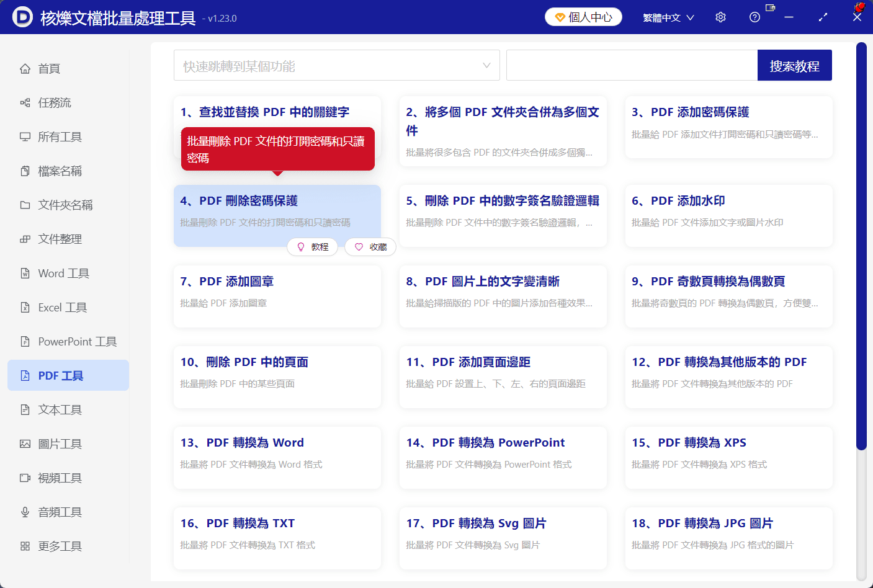Select 圖片工具 in sidebar
The image size is (873, 588).
[x=68, y=444]
